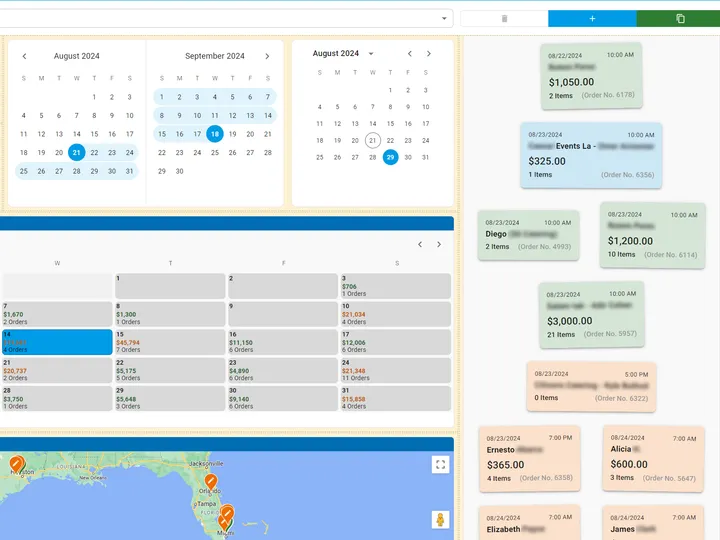Open day 31 cell with $15,858
Screen dimensions: 720x540
[x=396, y=398]
